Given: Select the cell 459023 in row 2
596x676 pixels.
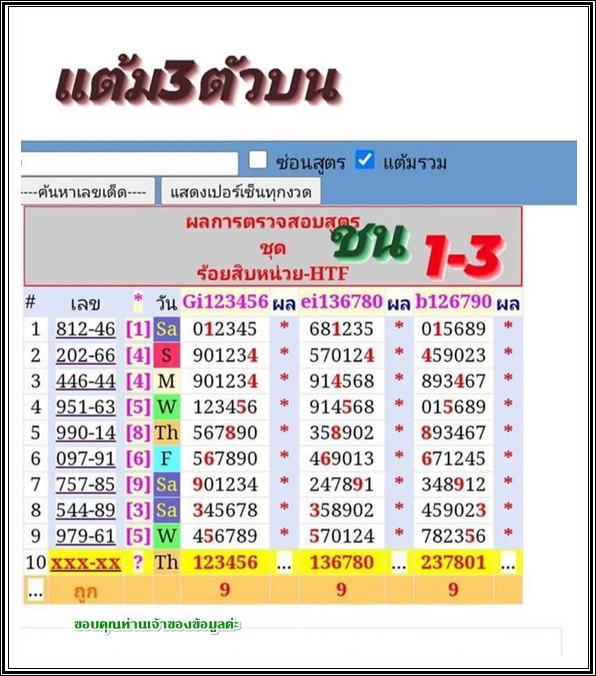Looking at the screenshot, I should pyautogui.click(x=453, y=355).
